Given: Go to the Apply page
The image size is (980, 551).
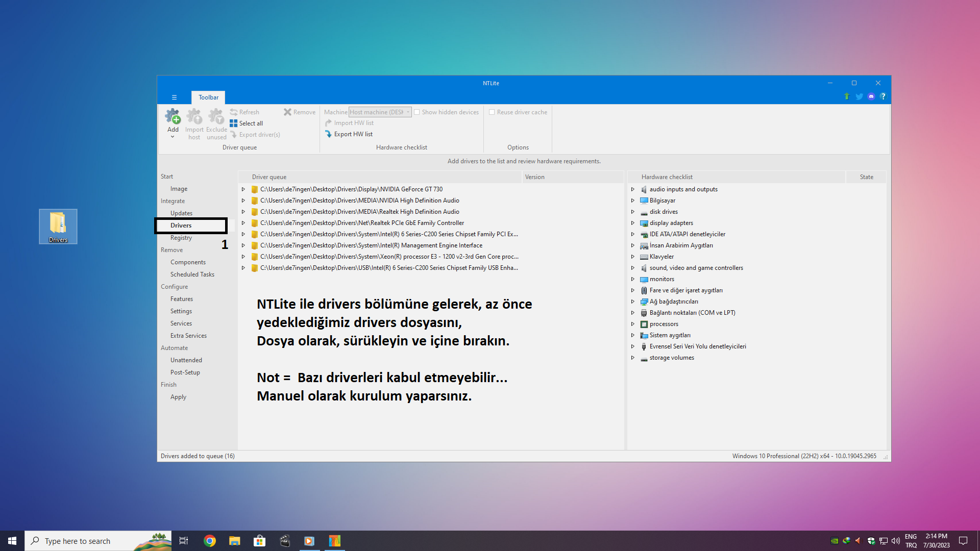Looking at the screenshot, I should click(x=178, y=397).
